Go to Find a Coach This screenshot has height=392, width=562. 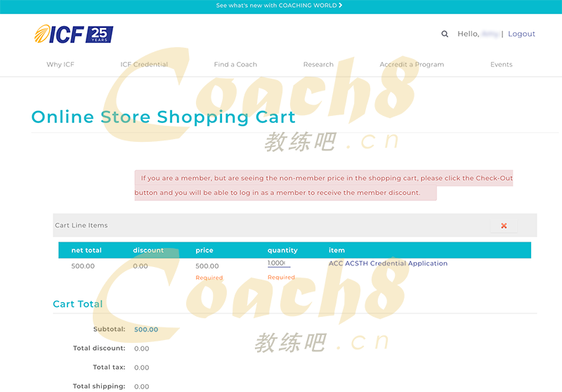coord(235,65)
